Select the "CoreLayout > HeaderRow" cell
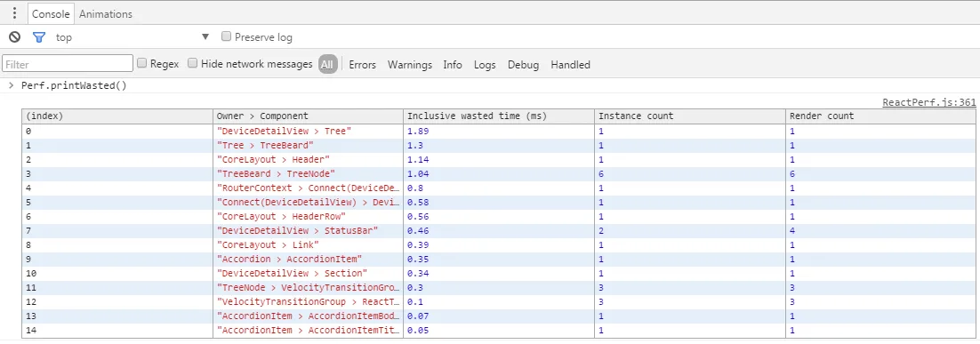 [308, 217]
